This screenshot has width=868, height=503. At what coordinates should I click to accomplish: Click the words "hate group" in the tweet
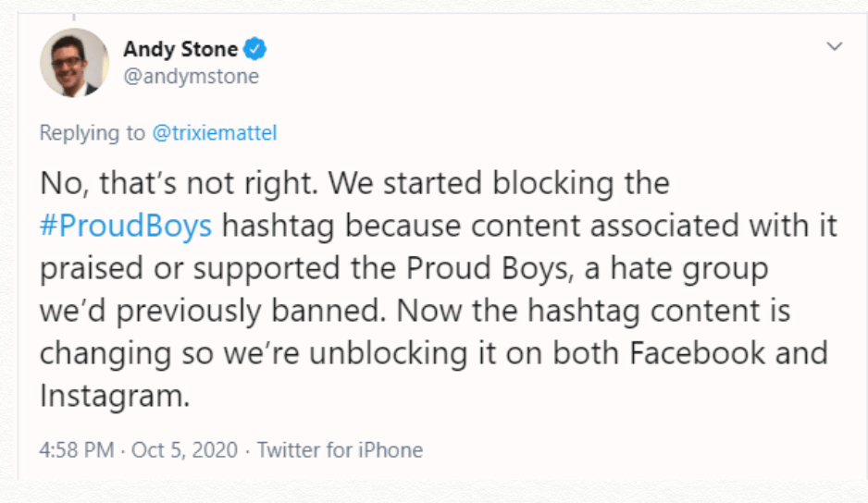pyautogui.click(x=689, y=269)
